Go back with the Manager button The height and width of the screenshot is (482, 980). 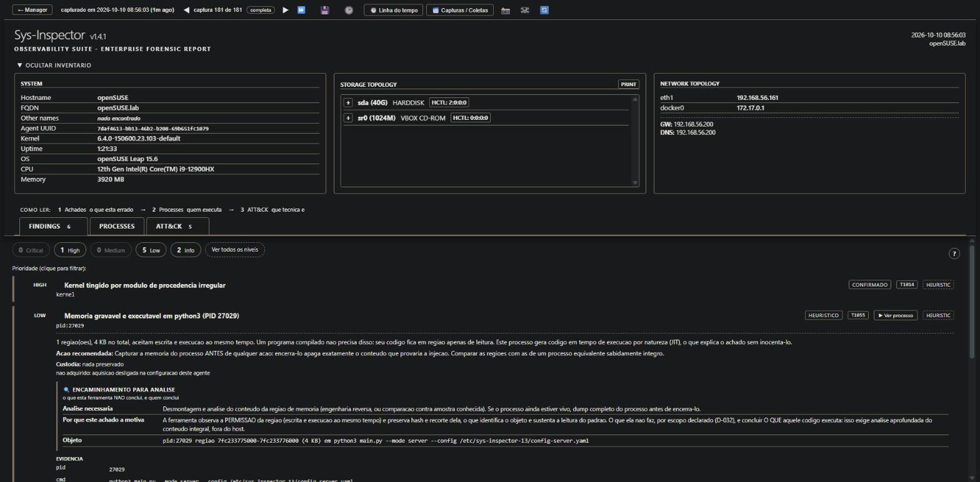tap(32, 10)
